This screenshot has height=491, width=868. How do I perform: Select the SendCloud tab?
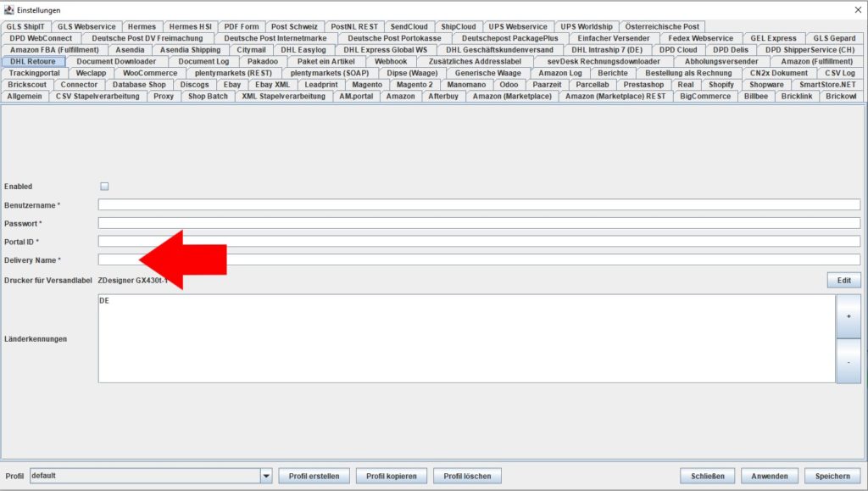pyautogui.click(x=409, y=26)
